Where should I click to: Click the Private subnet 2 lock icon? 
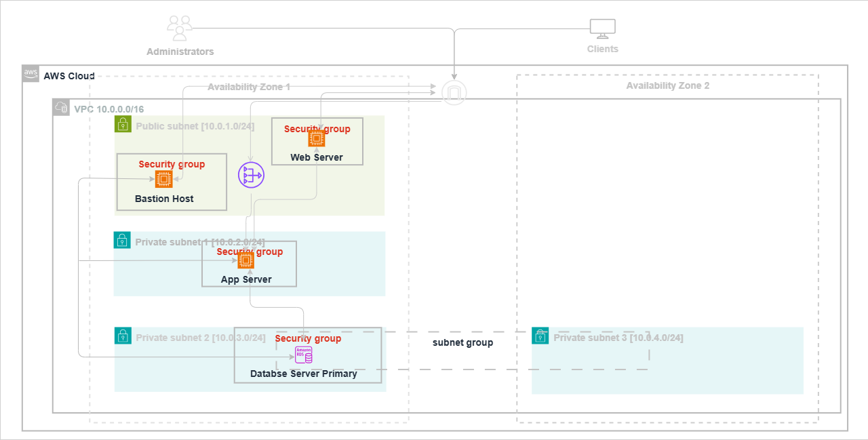123,336
